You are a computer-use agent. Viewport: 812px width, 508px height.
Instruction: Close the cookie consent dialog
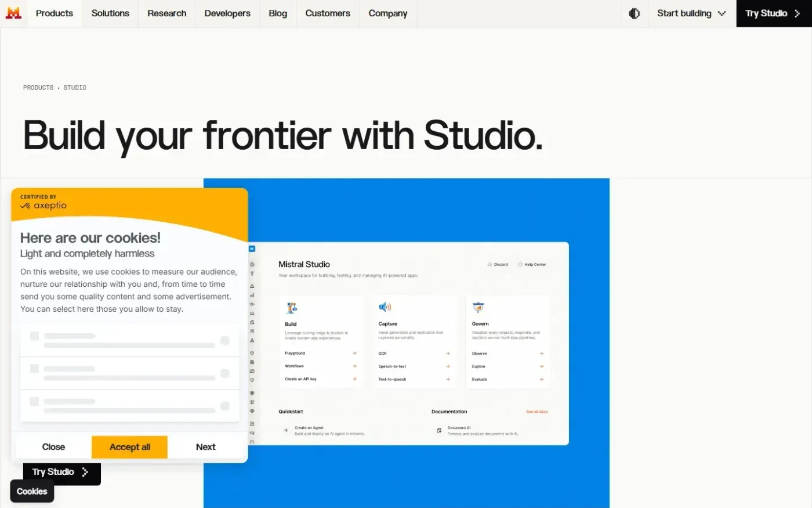coord(53,447)
